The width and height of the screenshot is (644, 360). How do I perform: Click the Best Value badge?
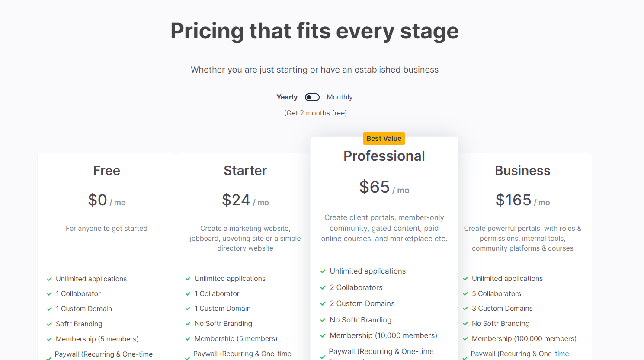tap(384, 139)
